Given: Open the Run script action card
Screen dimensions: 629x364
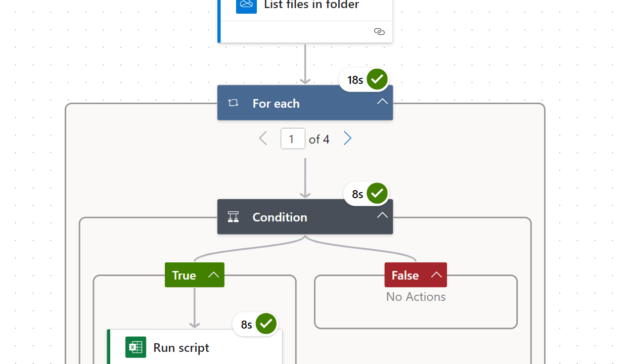Looking at the screenshot, I should (202, 348).
